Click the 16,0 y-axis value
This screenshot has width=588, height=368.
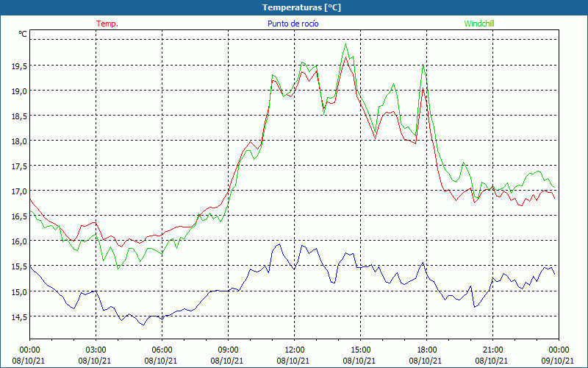click(19, 241)
